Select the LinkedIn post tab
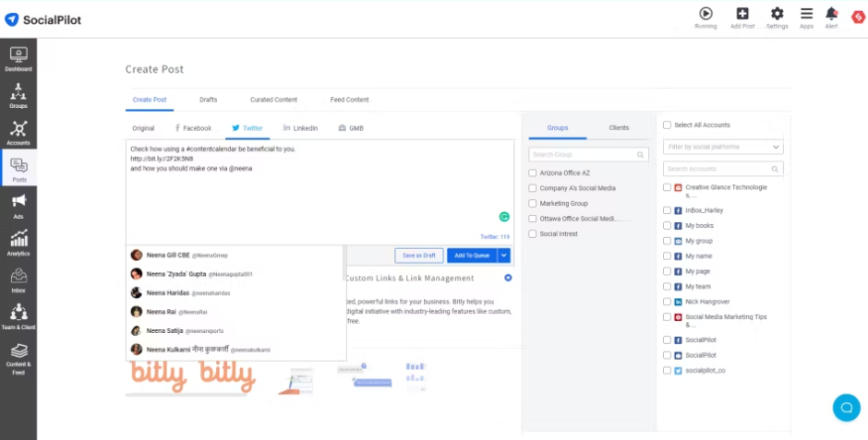Screen dimensions: 868x440 (300, 128)
